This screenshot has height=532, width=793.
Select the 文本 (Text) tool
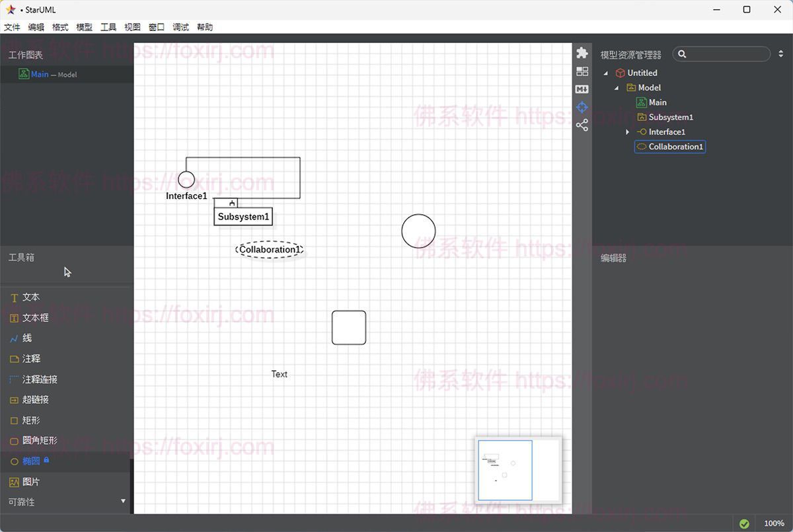[30, 297]
